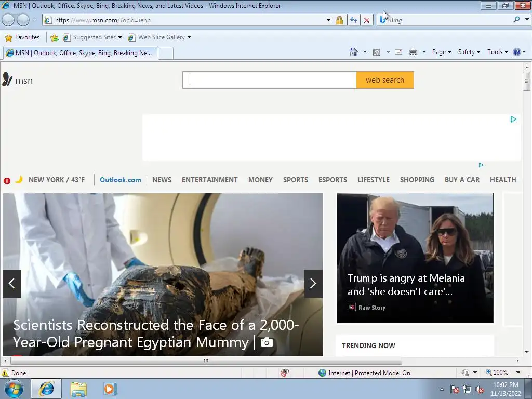532x399 pixels.
Task: Open the Page menu
Action: 442,52
